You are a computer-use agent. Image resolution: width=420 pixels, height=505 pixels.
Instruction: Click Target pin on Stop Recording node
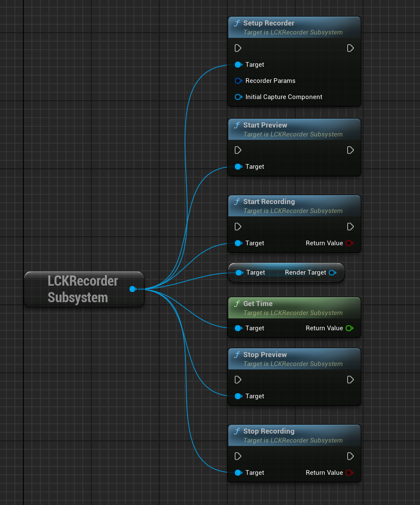pyautogui.click(x=239, y=473)
